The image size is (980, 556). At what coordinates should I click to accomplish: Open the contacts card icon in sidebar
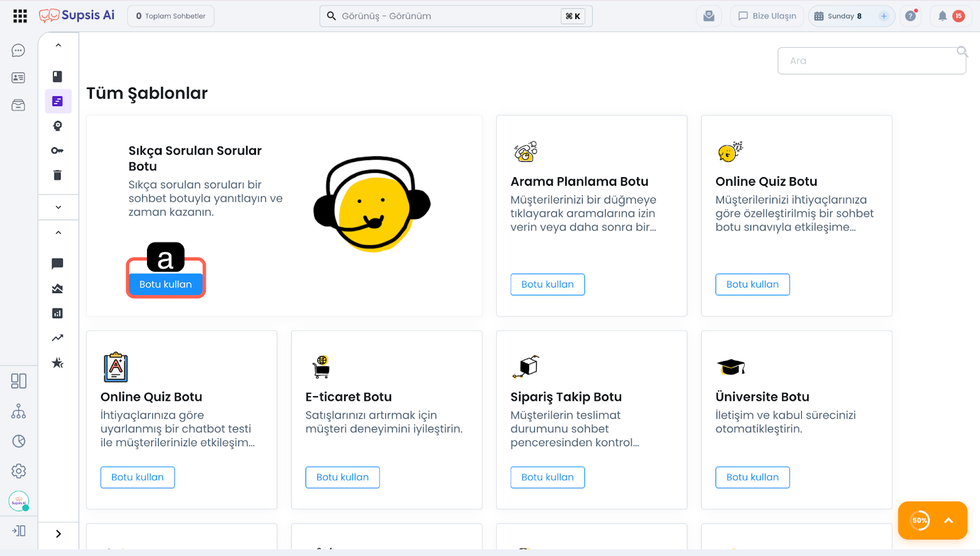(18, 78)
